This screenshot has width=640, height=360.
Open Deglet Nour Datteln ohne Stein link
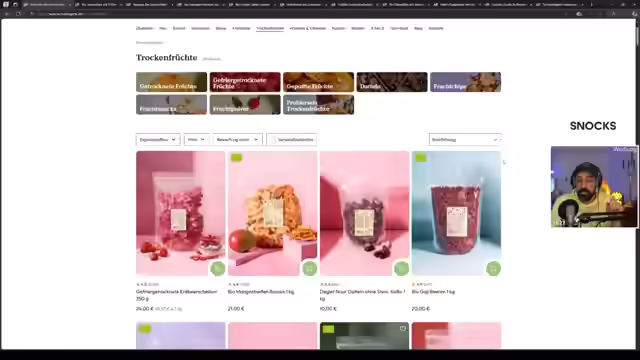point(362,295)
